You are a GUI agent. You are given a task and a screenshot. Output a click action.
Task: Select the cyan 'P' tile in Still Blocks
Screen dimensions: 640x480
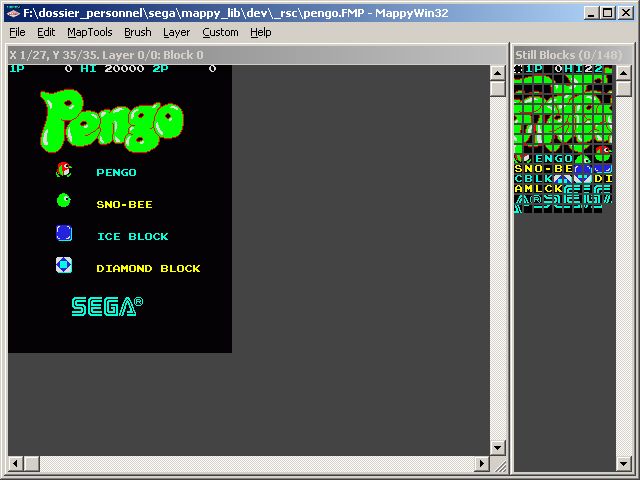pos(538,69)
